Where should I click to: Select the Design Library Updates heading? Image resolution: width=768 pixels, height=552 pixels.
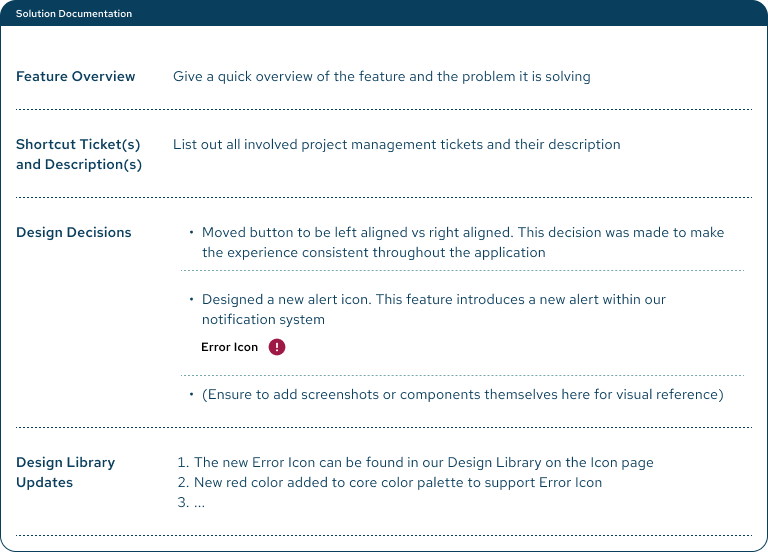pos(66,472)
